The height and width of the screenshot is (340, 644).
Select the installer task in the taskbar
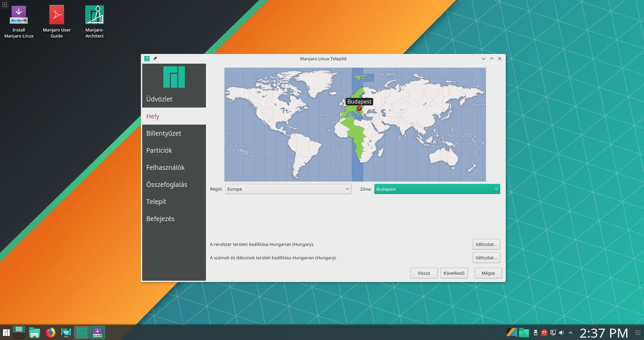click(x=97, y=333)
